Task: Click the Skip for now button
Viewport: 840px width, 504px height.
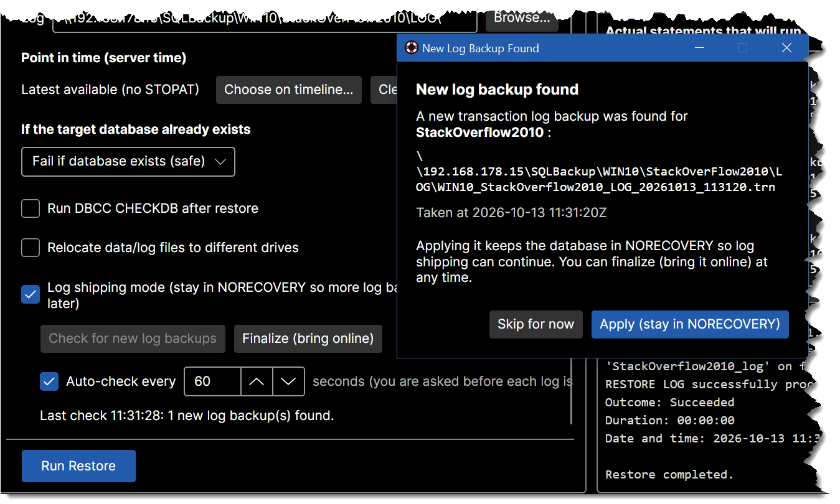Action: point(536,324)
